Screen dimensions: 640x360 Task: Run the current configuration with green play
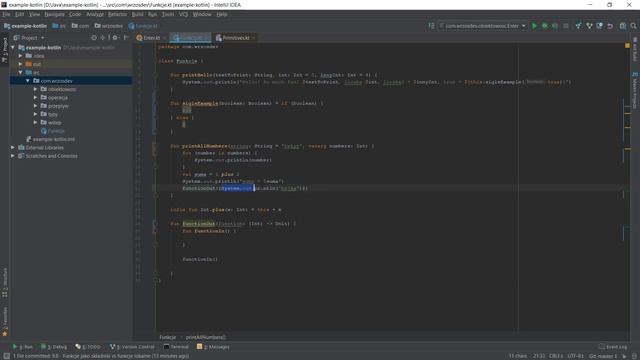click(x=534, y=26)
